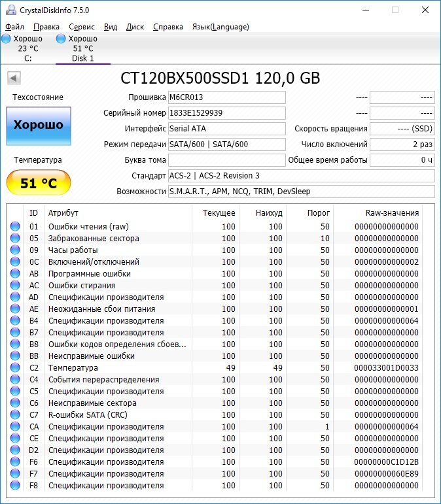Click the serial number field 1833E1529939
441x504 pixels.
(x=227, y=113)
